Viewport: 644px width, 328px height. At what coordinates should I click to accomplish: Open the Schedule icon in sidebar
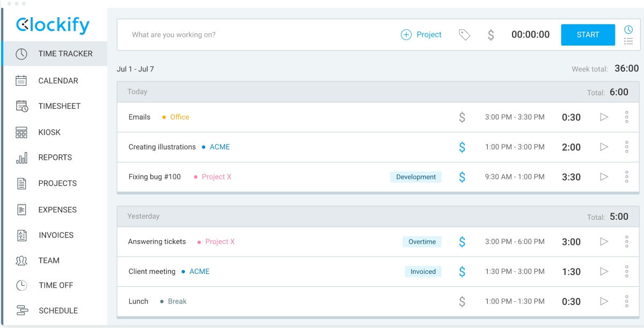[21, 310]
